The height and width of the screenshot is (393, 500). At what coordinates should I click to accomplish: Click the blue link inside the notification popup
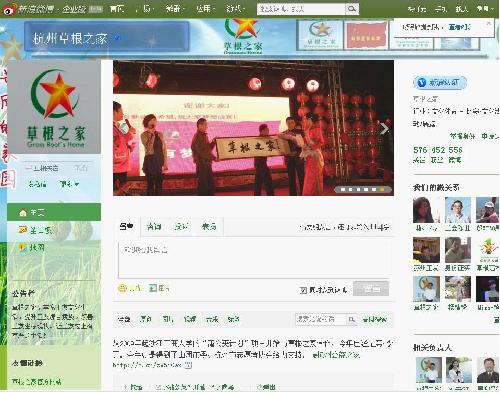coord(459,27)
